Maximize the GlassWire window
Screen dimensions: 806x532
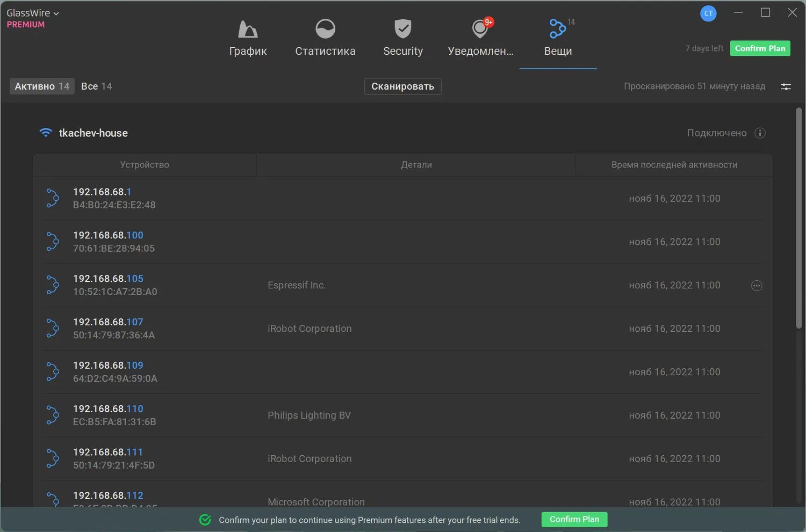[766, 12]
